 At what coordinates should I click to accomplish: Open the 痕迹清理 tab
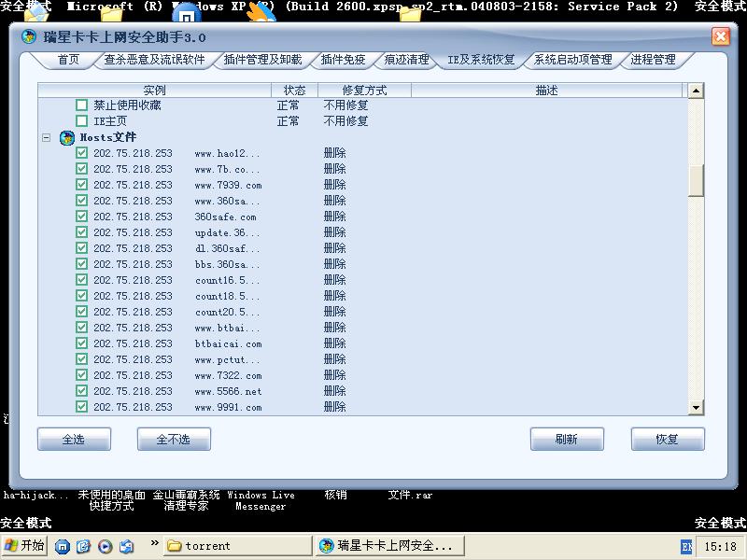(x=406, y=60)
